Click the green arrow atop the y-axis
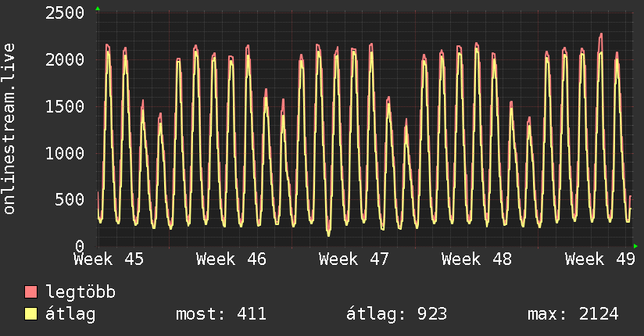Viewport: 644px width, 336px height. tap(98, 9)
